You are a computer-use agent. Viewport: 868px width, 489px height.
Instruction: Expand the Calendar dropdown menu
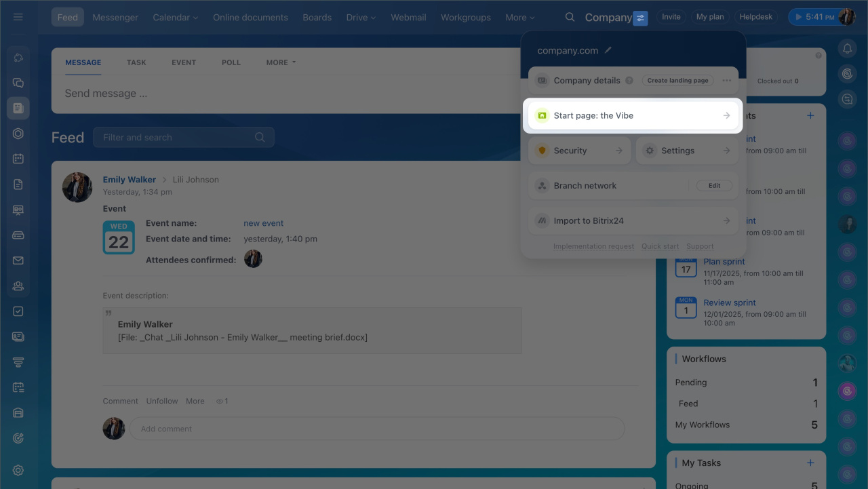[175, 17]
